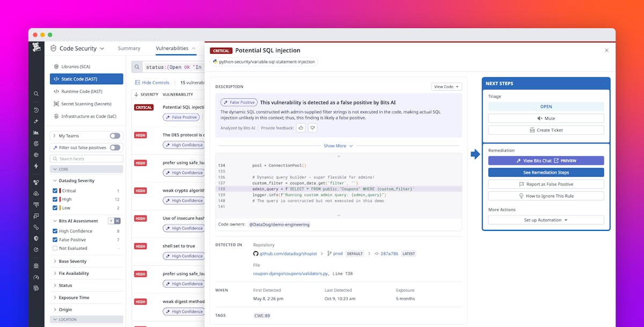Click the search magnifier in the left rail
The image size is (644, 327).
pos(35,93)
